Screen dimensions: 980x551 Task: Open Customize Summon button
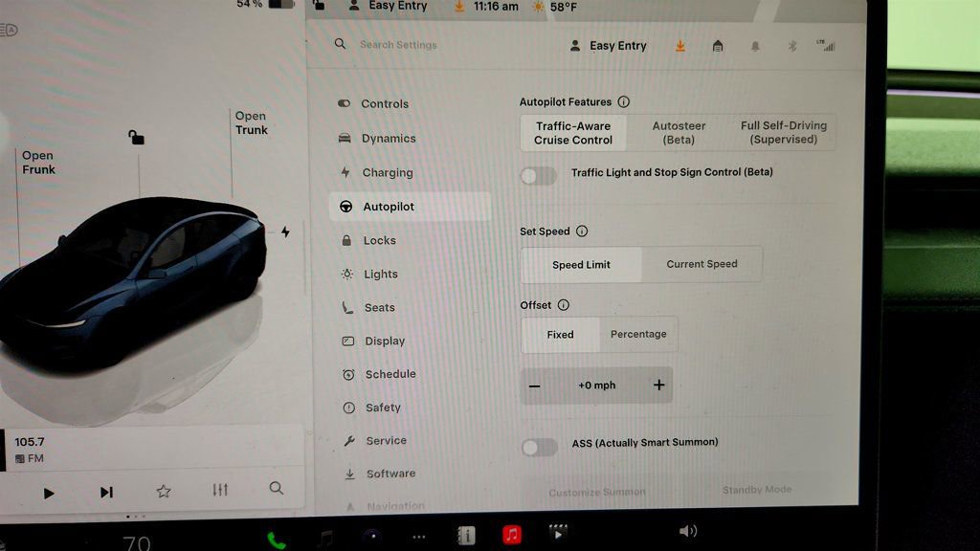597,493
